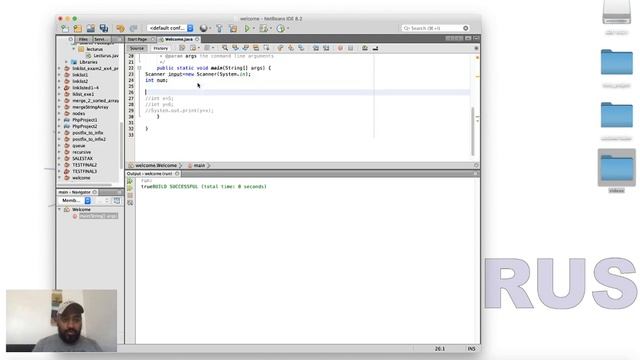Click the Stop Macro Recording icon
Viewport: 640px width, 360px height.
click(350, 48)
